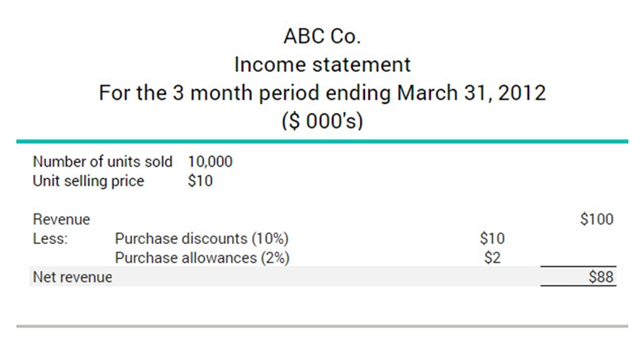The width and height of the screenshot is (644, 362).
Task: Click the 3 month period ending line
Action: [x=322, y=92]
